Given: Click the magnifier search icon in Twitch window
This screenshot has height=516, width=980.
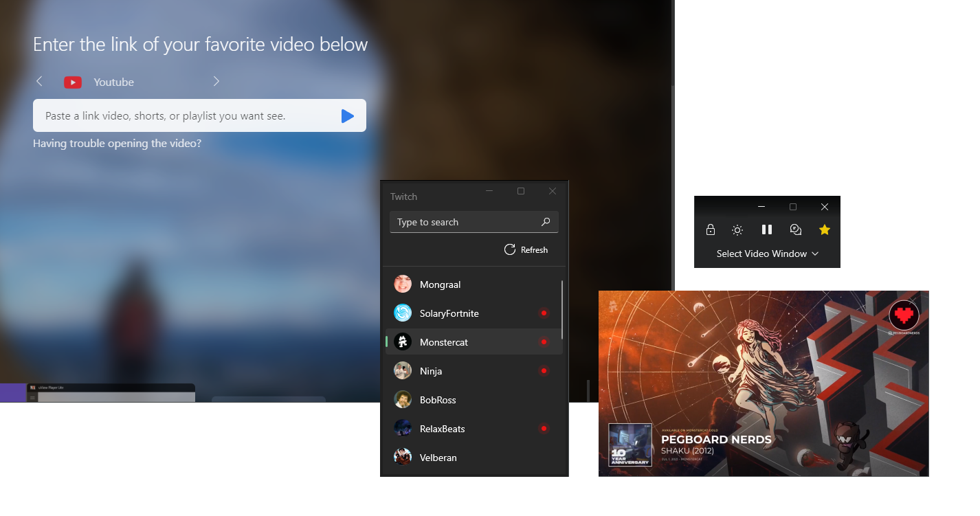Looking at the screenshot, I should click(546, 222).
